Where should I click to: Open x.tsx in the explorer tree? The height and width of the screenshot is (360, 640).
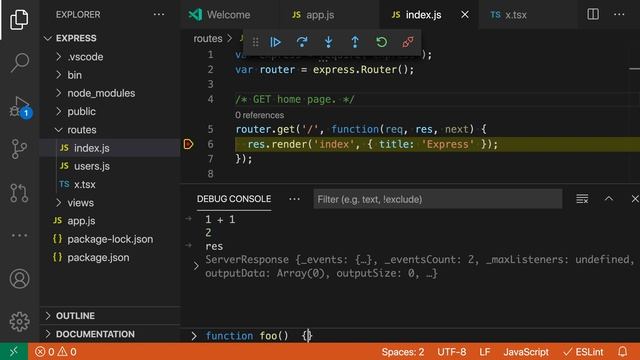[110, 184]
